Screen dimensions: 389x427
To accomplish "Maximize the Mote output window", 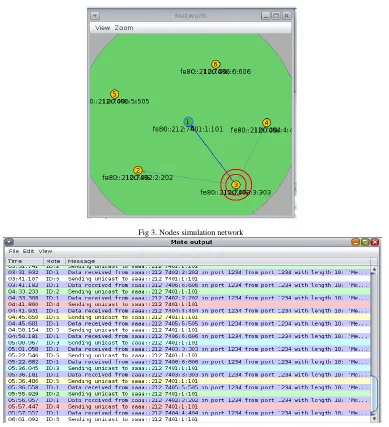I will tap(365, 242).
